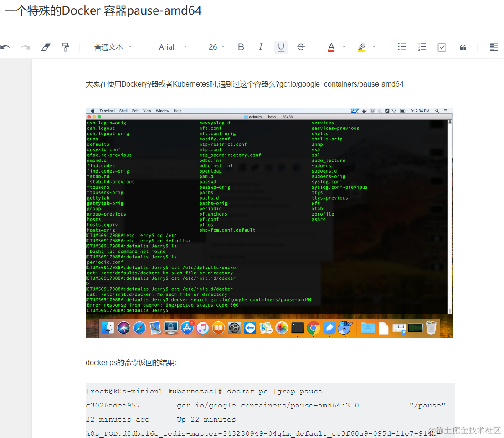This screenshot has width=504, height=438.
Task: Click Docker whale icon in the dock
Action: point(345,328)
